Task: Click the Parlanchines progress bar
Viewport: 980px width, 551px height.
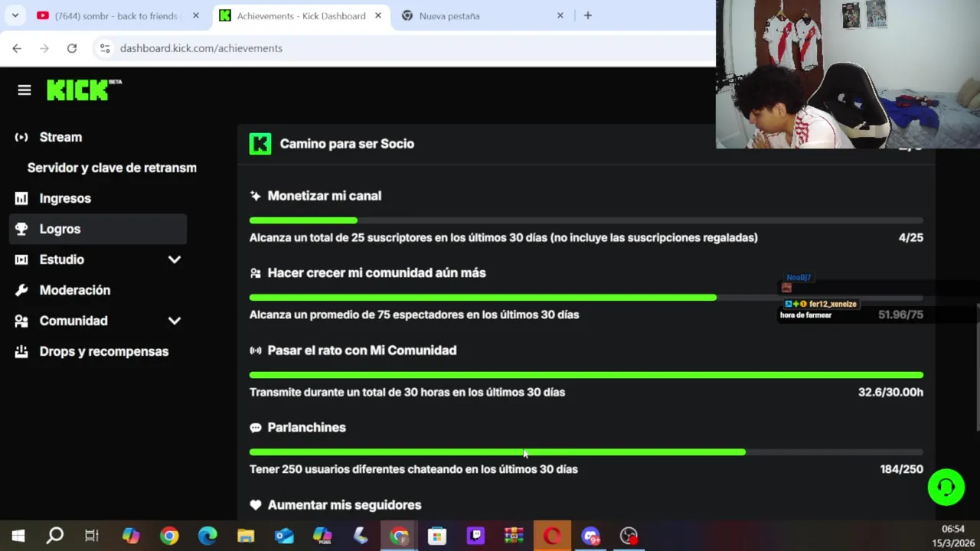Action: [586, 452]
